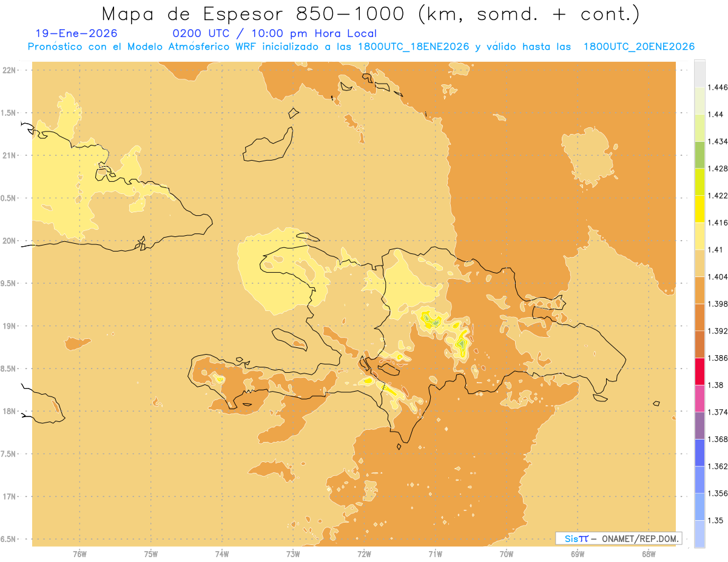Click the legend value '1.446'

pos(718,87)
